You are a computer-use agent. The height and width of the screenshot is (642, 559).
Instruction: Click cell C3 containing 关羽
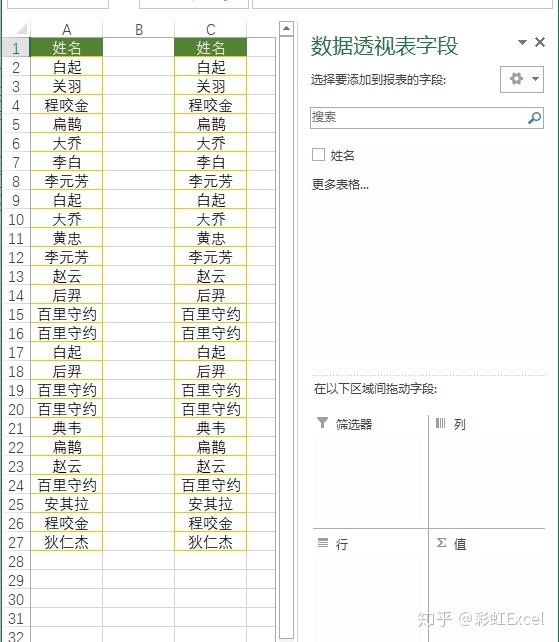pos(210,86)
